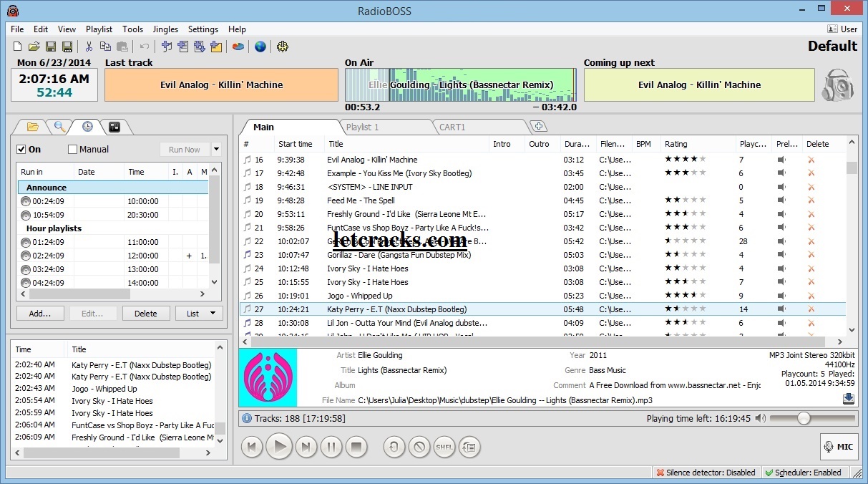
Task: Click the Undo arrow in the toolbar
Action: coord(145,47)
